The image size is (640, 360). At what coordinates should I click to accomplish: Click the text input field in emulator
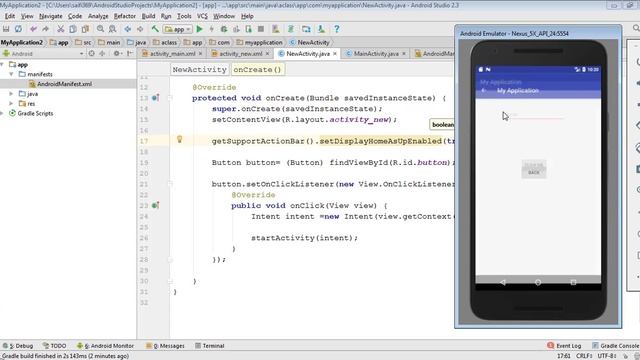tap(536, 117)
